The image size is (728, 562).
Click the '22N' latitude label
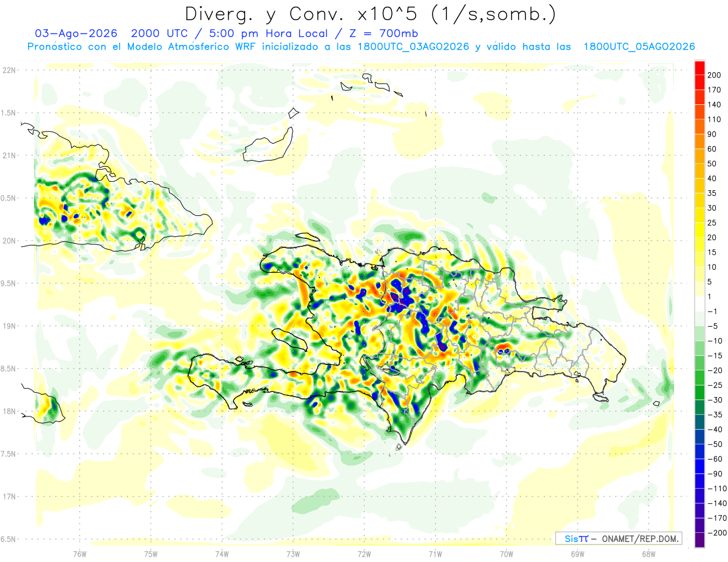click(9, 70)
